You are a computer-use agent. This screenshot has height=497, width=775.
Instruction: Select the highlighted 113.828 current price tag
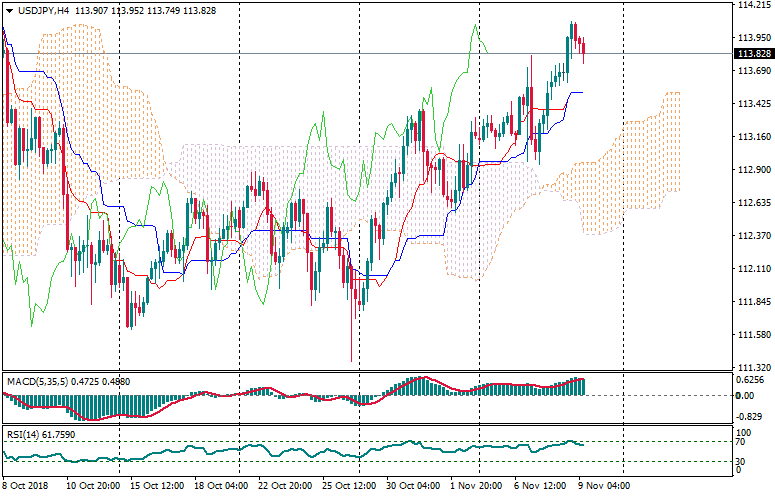pos(754,54)
